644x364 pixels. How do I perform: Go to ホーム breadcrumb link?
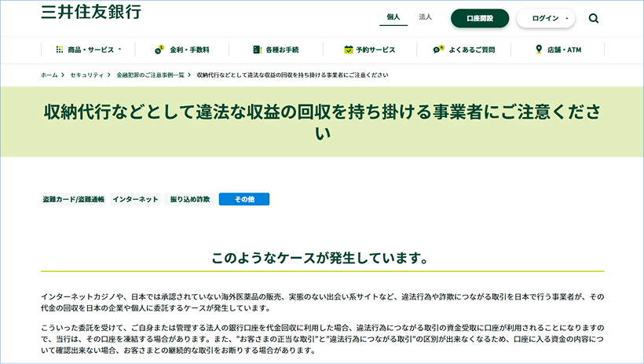[x=49, y=75]
